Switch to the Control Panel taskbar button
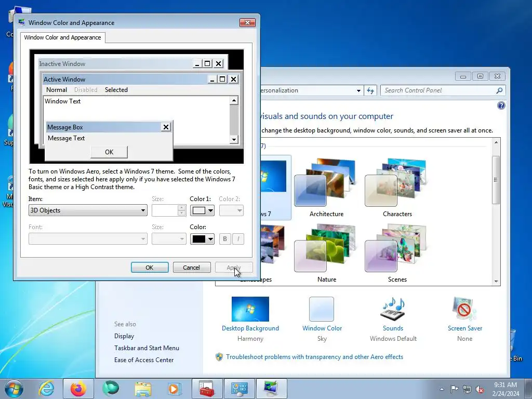The height and width of the screenshot is (399, 532). tap(239, 389)
